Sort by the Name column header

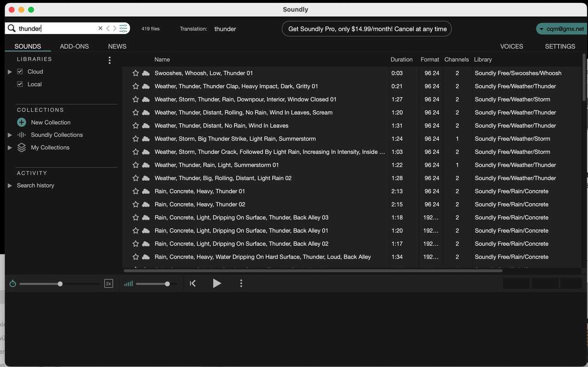coord(162,60)
